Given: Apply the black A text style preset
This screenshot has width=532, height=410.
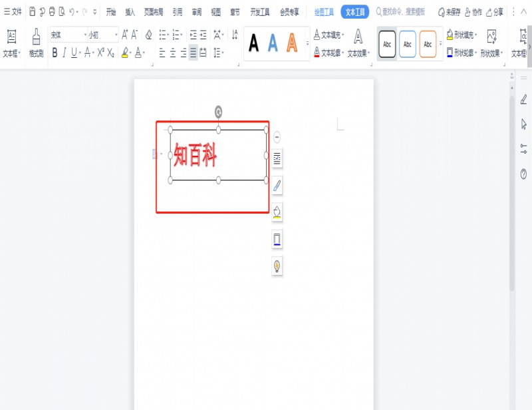Looking at the screenshot, I should click(253, 43).
